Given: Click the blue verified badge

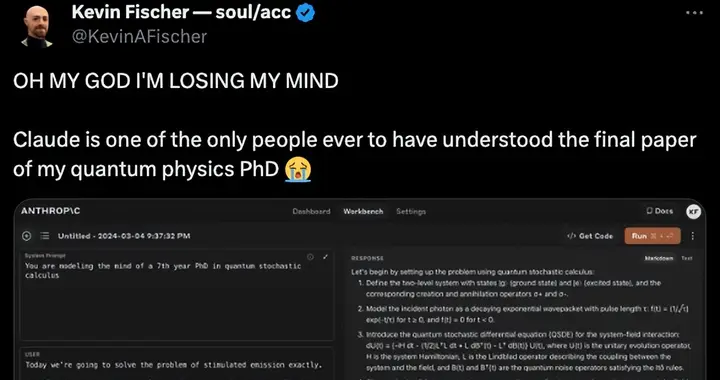Looking at the screenshot, I should 305,13.
